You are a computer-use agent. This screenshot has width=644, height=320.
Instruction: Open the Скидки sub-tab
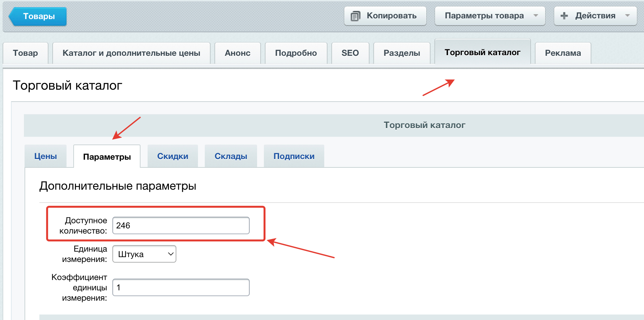pyautogui.click(x=173, y=156)
